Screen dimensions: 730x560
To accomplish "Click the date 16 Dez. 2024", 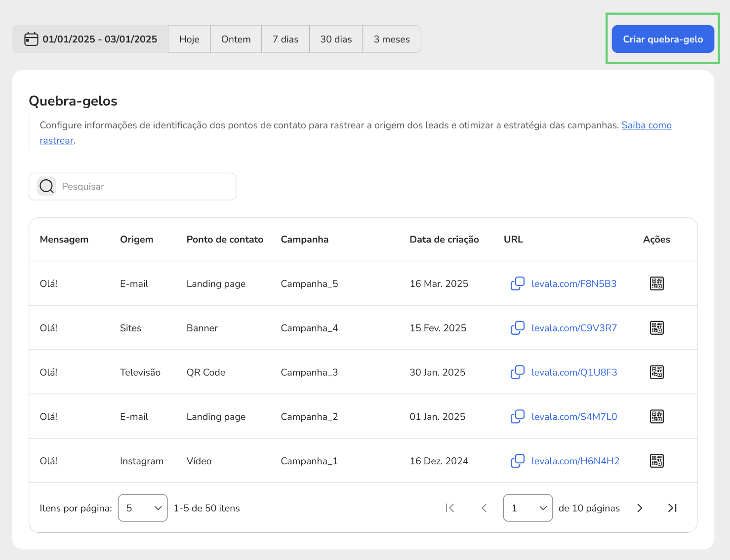I will coord(439,461).
